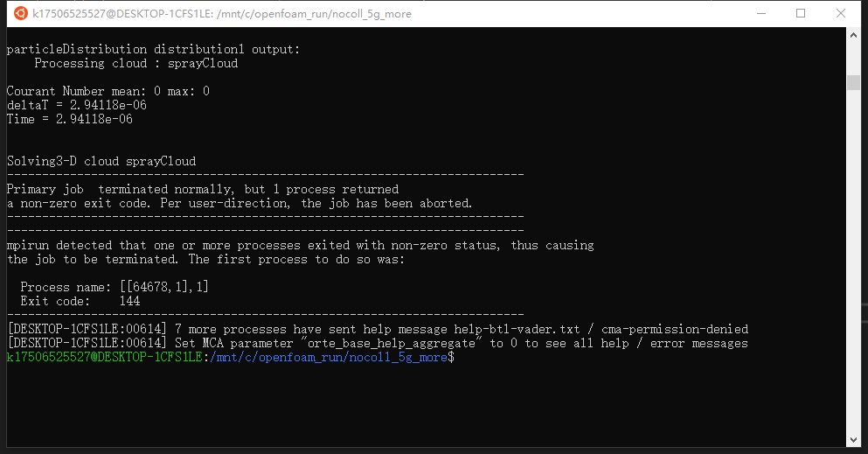
Task: Click the vertical scrollbar thumb
Action: click(x=853, y=82)
